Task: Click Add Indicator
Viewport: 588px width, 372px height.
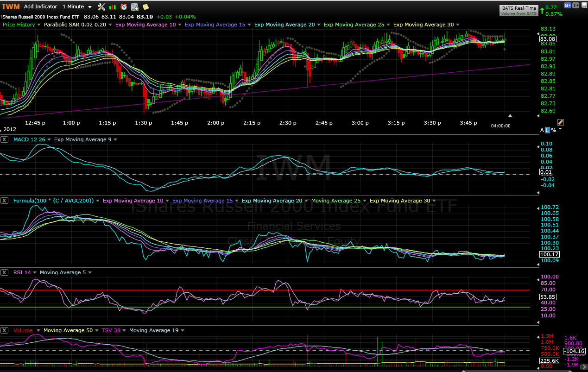Action: [x=41, y=6]
